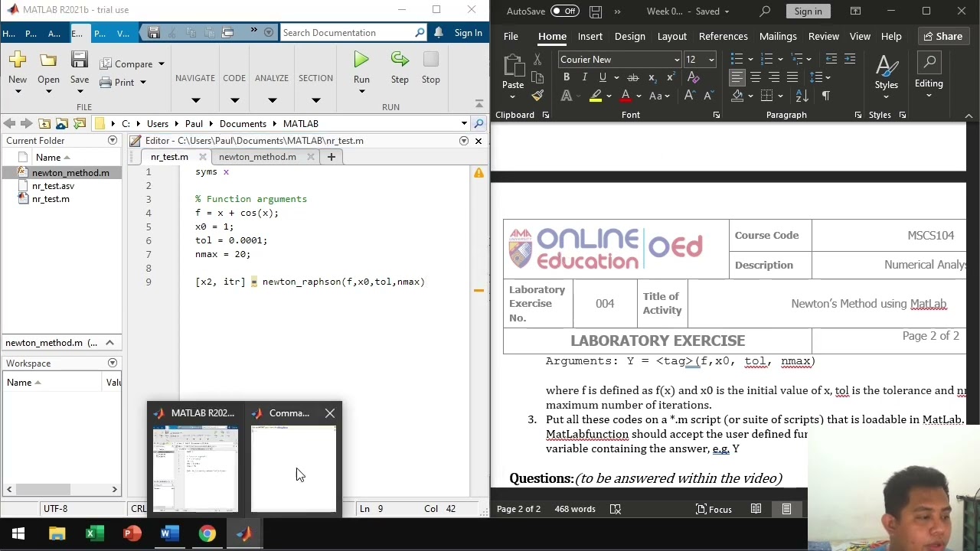Switch to nr_test.m editor tab
The width and height of the screenshot is (980, 551).
(x=169, y=157)
